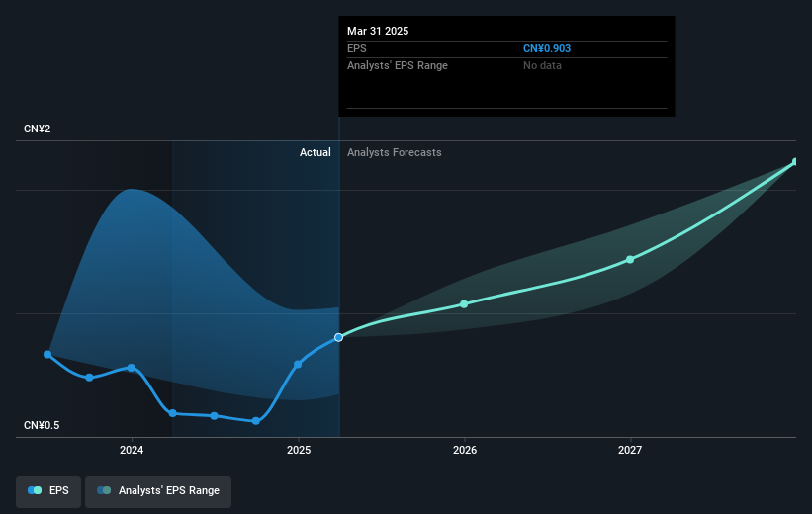Click the EPS data point in late 2023
The image size is (812, 514).
[x=90, y=378]
